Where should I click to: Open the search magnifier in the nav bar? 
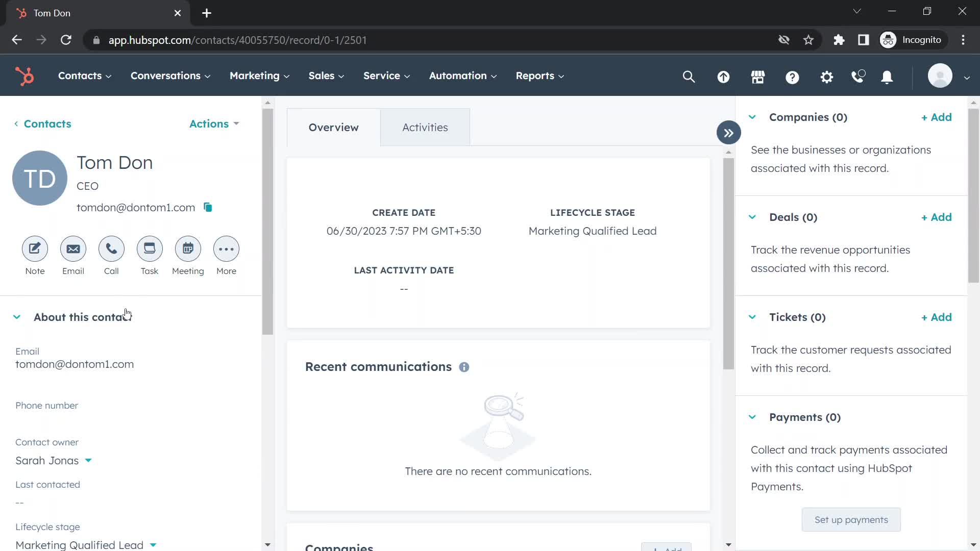tap(689, 77)
